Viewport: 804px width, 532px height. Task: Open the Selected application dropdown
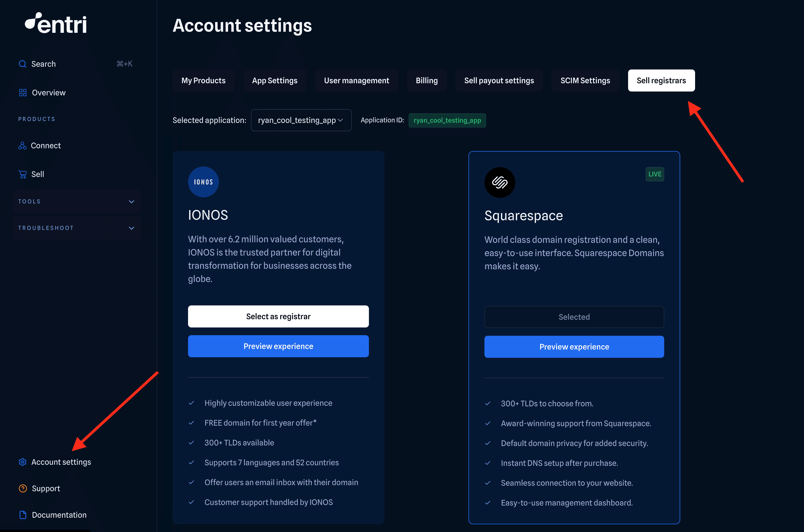point(301,120)
